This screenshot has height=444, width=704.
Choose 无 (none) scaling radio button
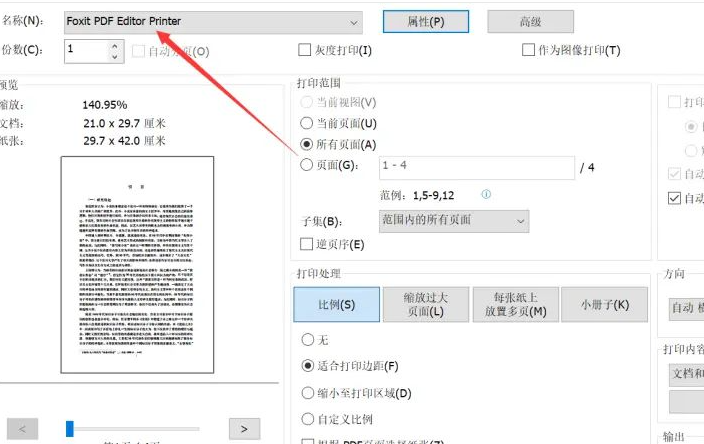[x=308, y=339]
